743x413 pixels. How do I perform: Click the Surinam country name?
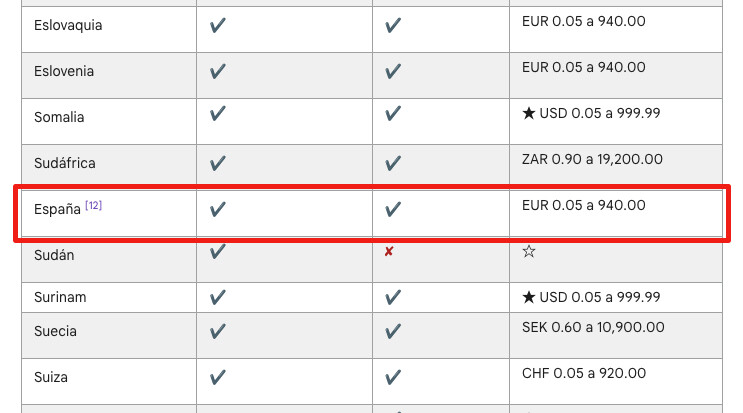click(x=59, y=297)
